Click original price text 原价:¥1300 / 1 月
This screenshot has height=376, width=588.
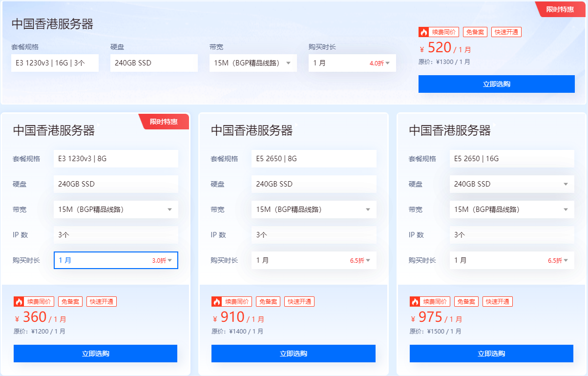click(x=444, y=62)
